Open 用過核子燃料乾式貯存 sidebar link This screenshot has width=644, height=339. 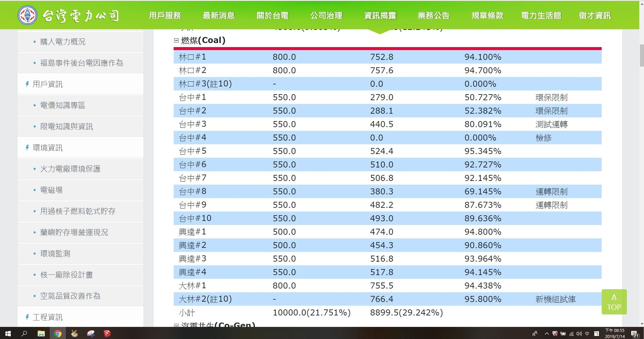[78, 211]
